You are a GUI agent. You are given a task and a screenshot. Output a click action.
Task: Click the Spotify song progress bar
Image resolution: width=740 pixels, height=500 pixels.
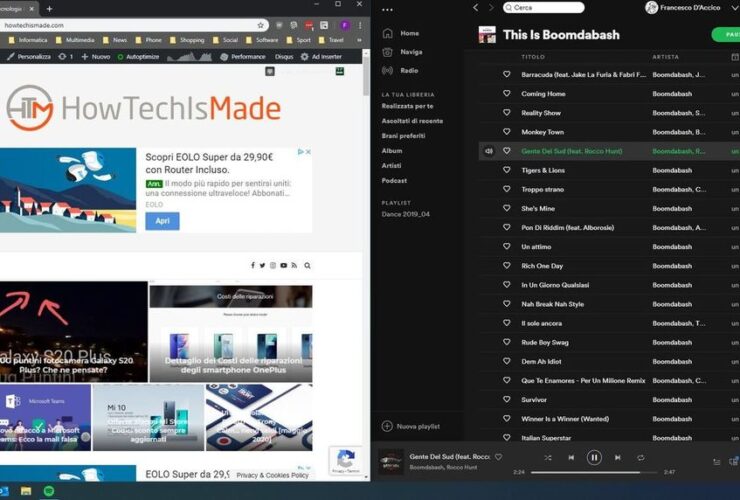tap(594, 472)
